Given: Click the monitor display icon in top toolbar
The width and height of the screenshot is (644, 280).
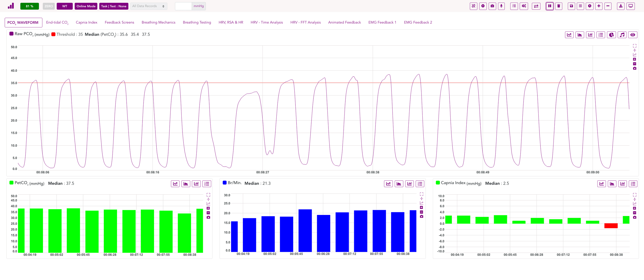Looking at the screenshot, I should tap(631, 6).
